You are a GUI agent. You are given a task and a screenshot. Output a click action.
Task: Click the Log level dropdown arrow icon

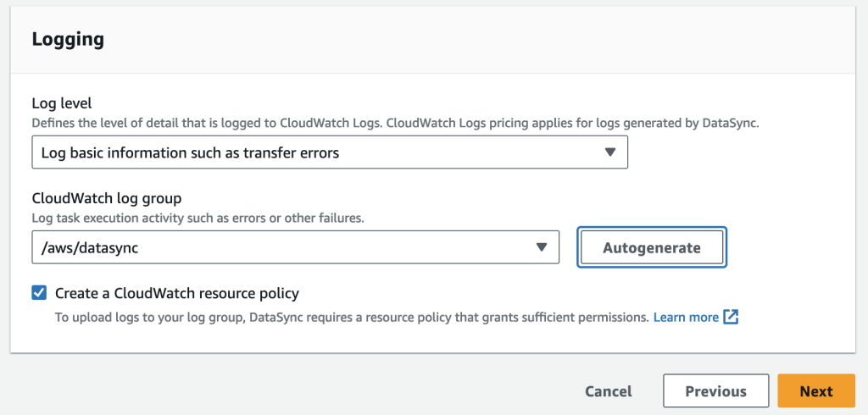click(609, 152)
